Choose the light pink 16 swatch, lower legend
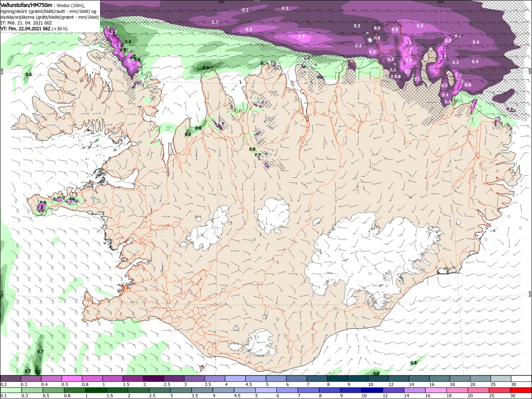Image resolution: width=532 pixels, height=399 pixels. pos(436,390)
